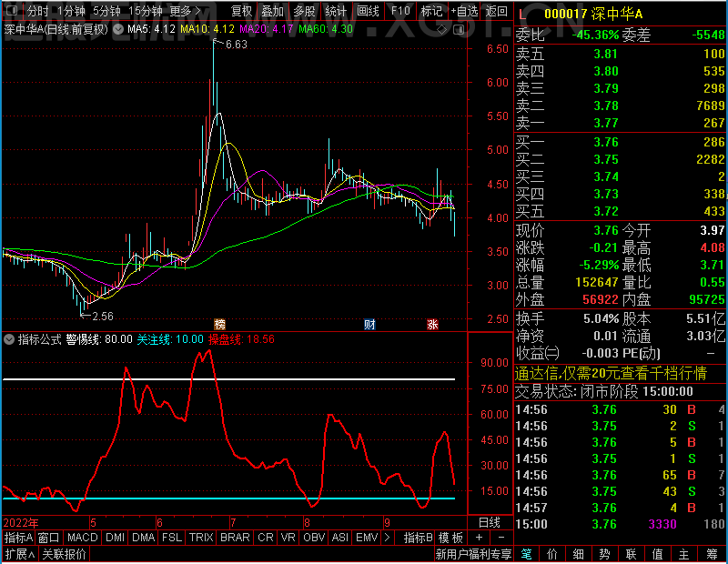Select the 值 value tab
This screenshot has width=728, height=564.
coord(657,554)
